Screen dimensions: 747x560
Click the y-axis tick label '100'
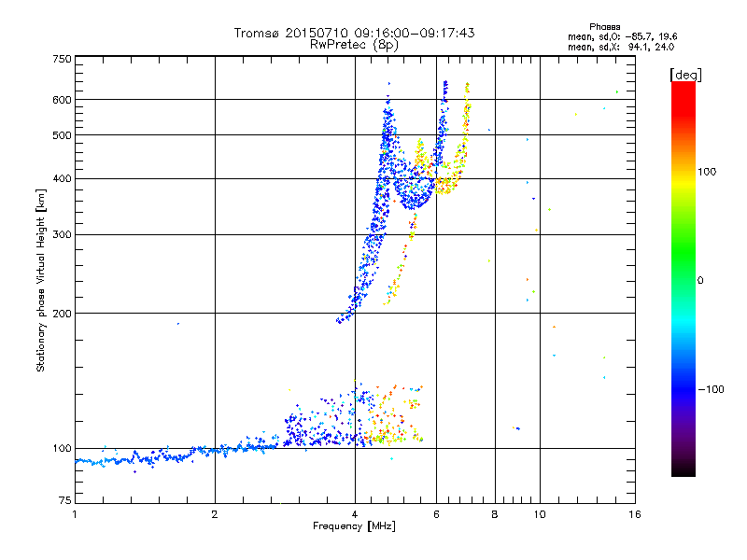click(62, 448)
